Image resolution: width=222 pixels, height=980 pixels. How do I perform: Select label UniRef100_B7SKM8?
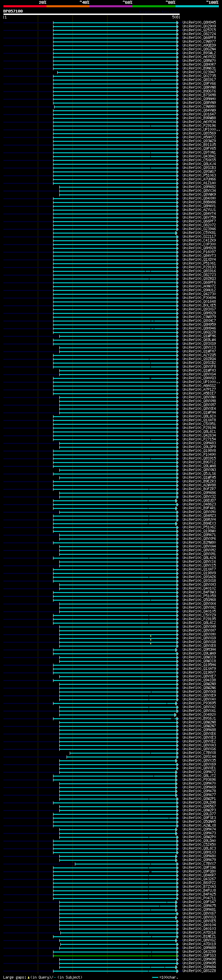(x=199, y=95)
